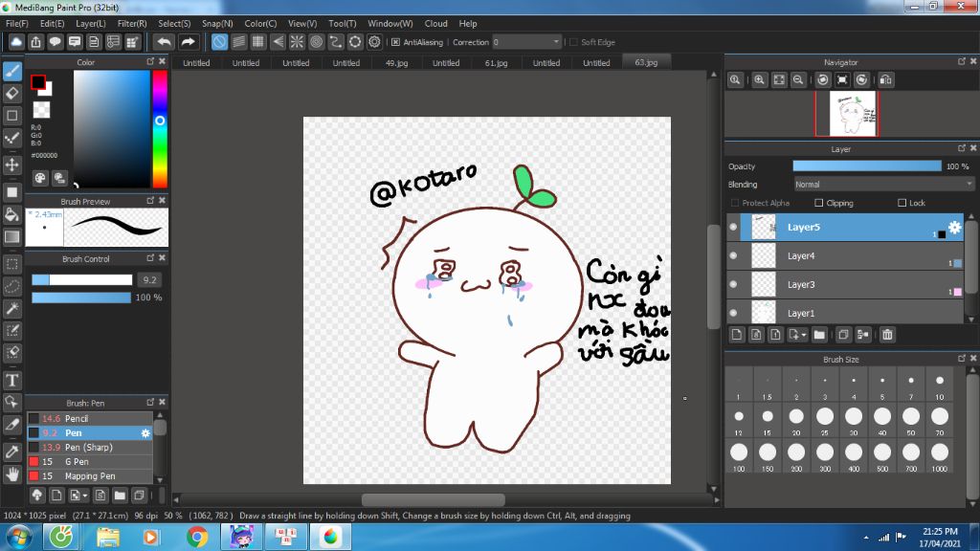Open the Snap(N) menu
Image resolution: width=980 pixels, height=551 pixels.
(217, 24)
